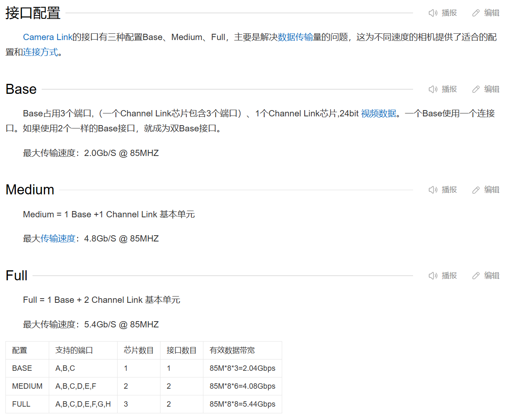506x420 pixels.
Task: Click the Medium section heading
Action: click(x=30, y=190)
